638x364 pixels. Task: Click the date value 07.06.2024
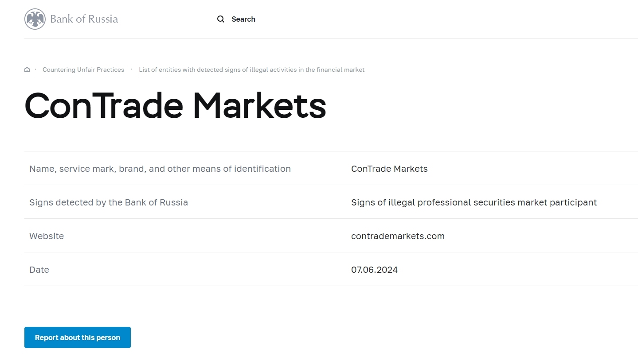pyautogui.click(x=374, y=270)
